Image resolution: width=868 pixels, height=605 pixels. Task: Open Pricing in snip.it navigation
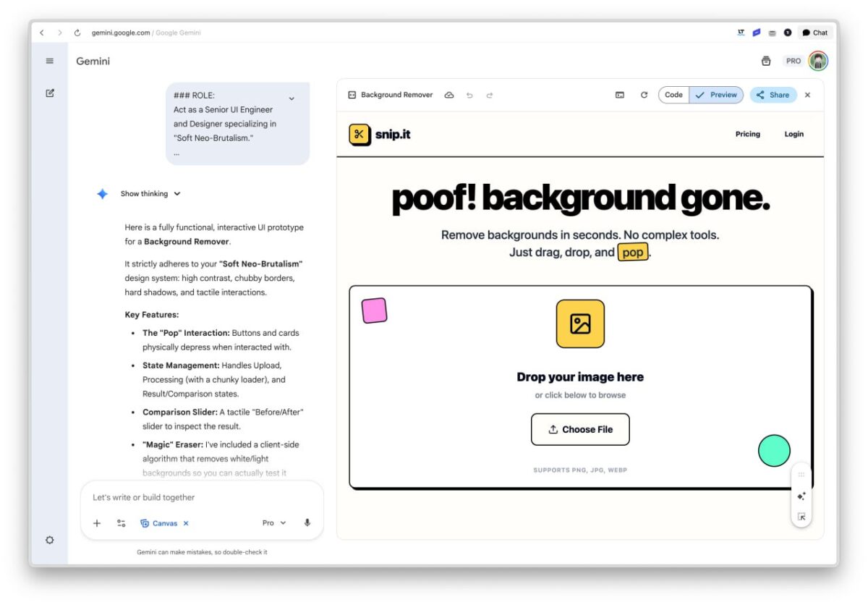point(747,134)
